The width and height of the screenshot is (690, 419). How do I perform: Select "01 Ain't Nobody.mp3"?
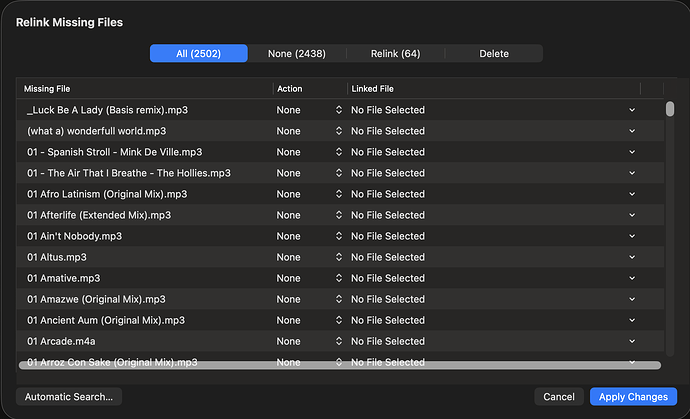coord(74,236)
